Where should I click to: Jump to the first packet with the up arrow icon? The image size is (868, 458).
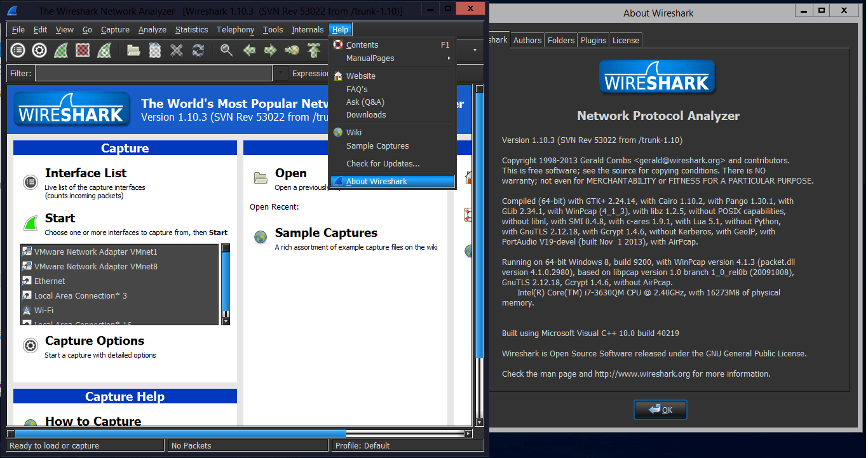pyautogui.click(x=314, y=50)
